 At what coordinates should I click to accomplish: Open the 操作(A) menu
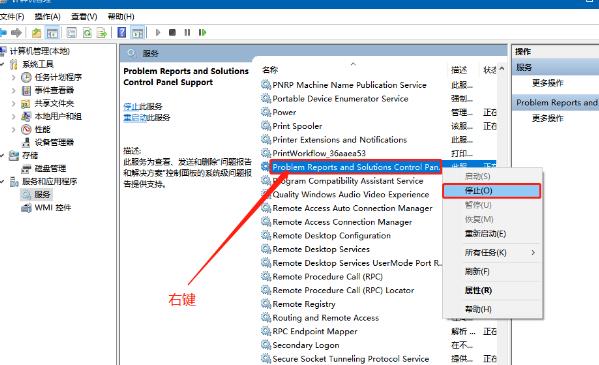point(47,16)
